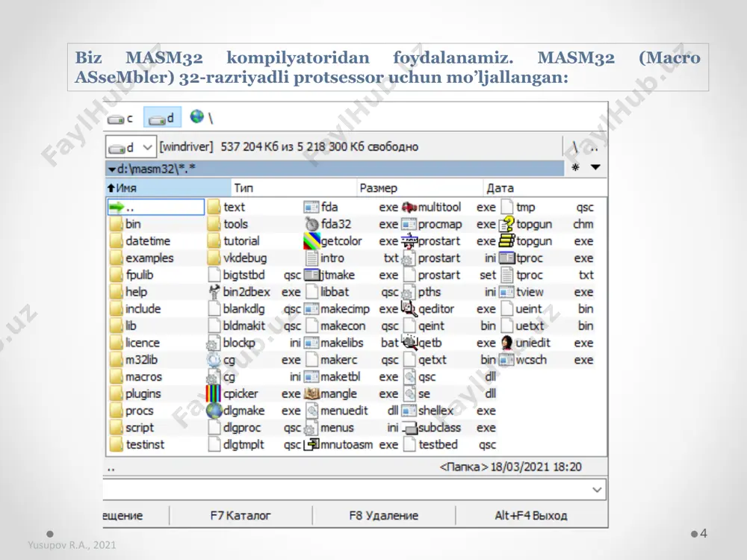This screenshot has height=560, width=747.
Task: Select drive d button
Action: (x=162, y=117)
